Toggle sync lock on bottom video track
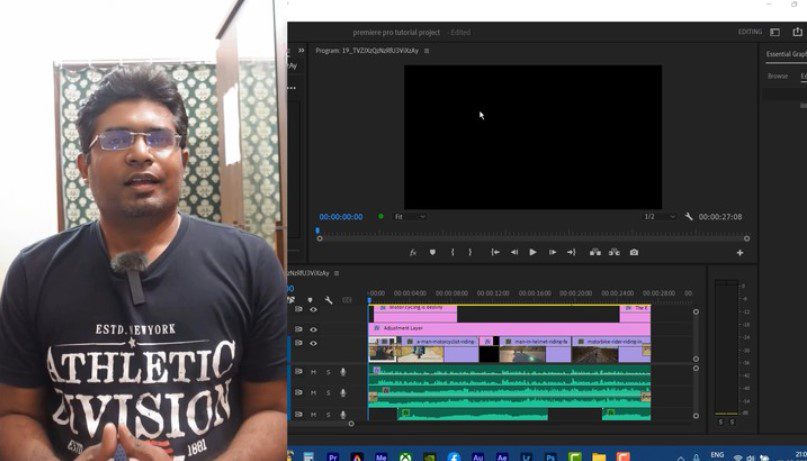Viewport: 807px width, 461px height. pyautogui.click(x=299, y=343)
